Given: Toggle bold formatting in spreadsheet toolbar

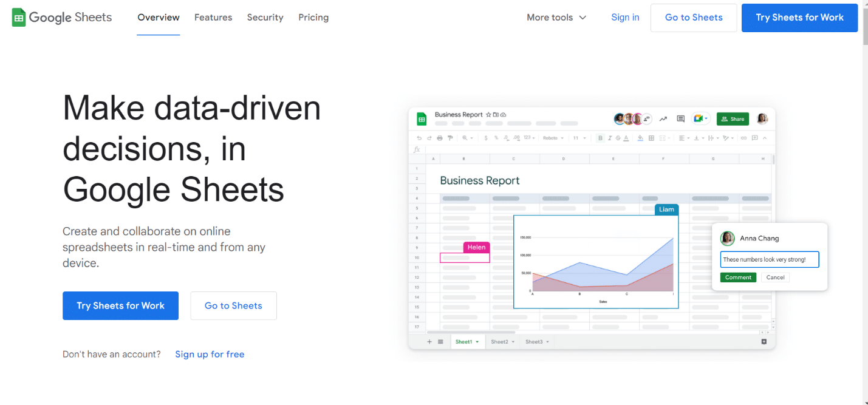Looking at the screenshot, I should pos(600,138).
